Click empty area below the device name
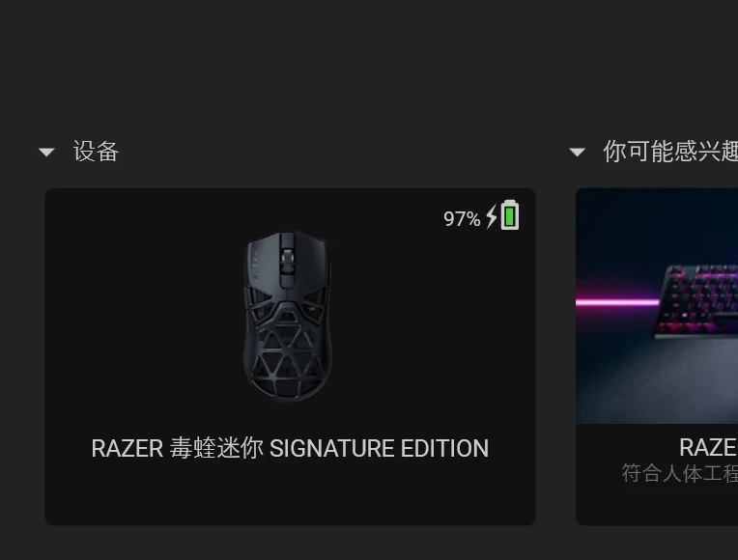738x560 pixels. tap(290, 494)
